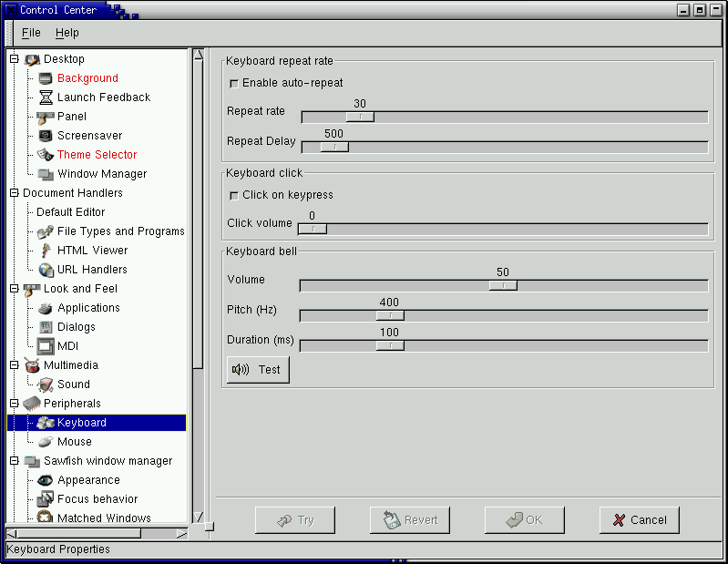Enable the auto-repeat checkbox
The image size is (728, 564).
coord(234,84)
